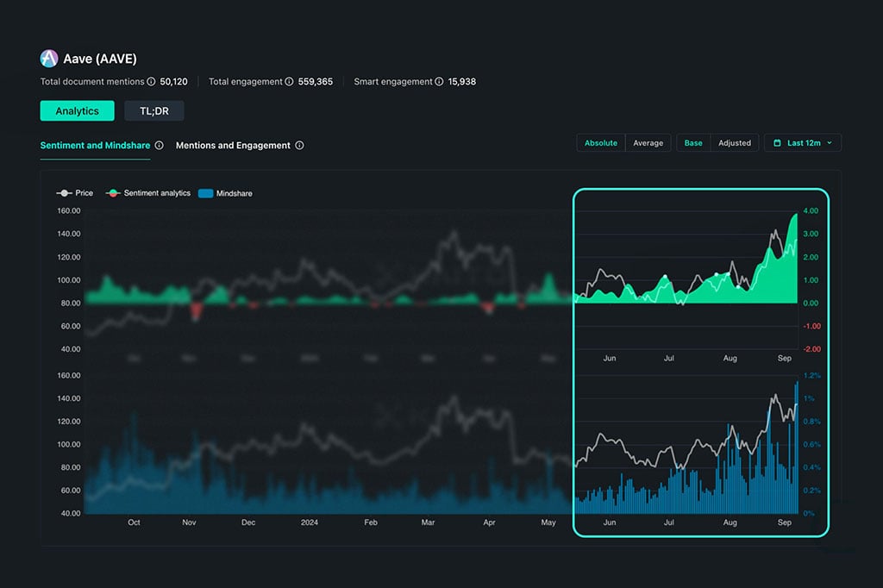Select the Analytics tab button
This screenshot has height=588, width=883.
coord(77,111)
